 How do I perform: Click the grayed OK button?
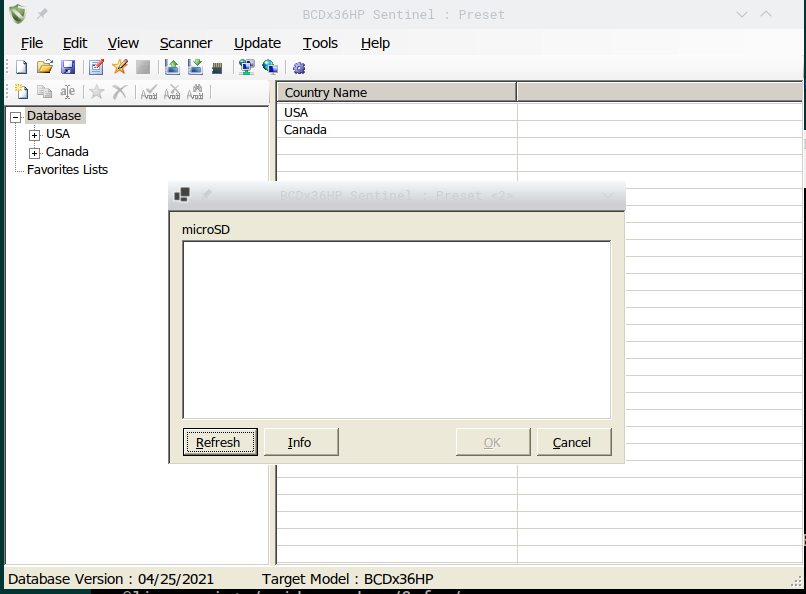tap(493, 442)
